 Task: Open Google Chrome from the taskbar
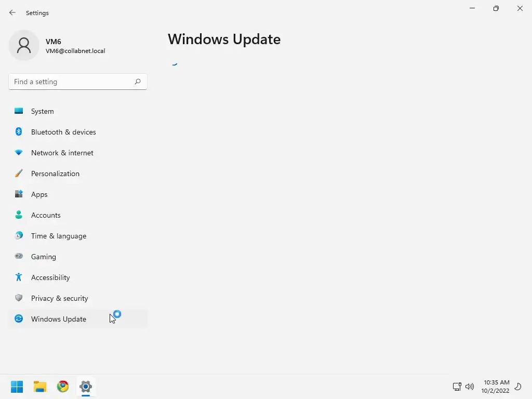[x=63, y=387]
